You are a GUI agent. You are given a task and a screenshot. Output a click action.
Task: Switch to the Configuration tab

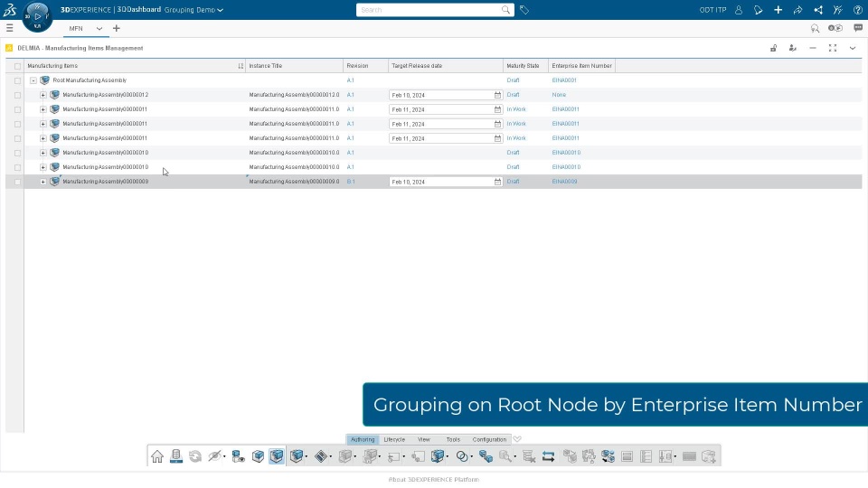pyautogui.click(x=489, y=439)
